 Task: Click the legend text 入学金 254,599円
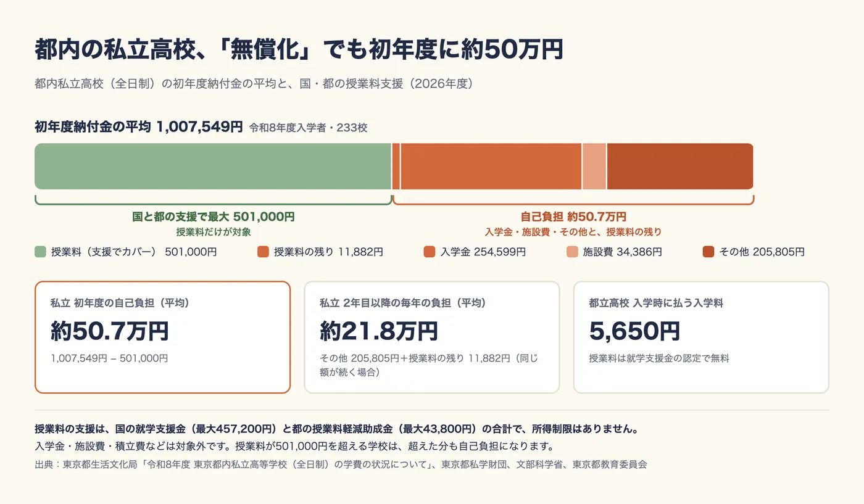coord(483,252)
